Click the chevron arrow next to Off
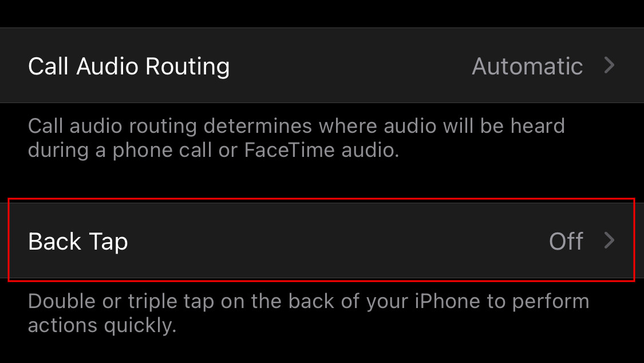 click(610, 240)
